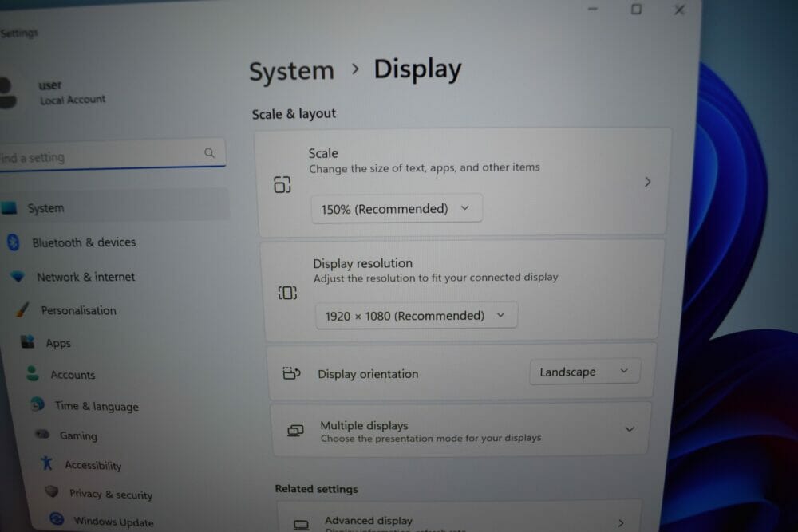Open the Landscape orientation dropdown
This screenshot has width=798, height=532.
585,372
